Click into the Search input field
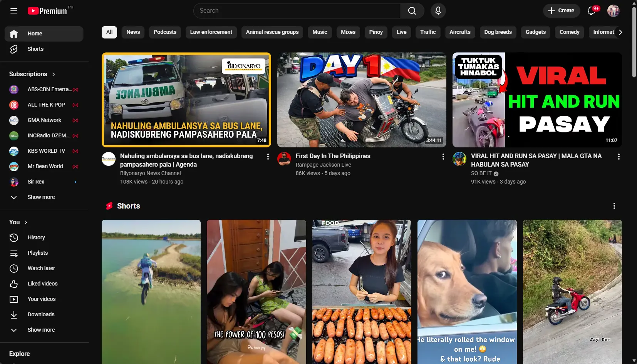The width and height of the screenshot is (637, 364). (x=297, y=11)
